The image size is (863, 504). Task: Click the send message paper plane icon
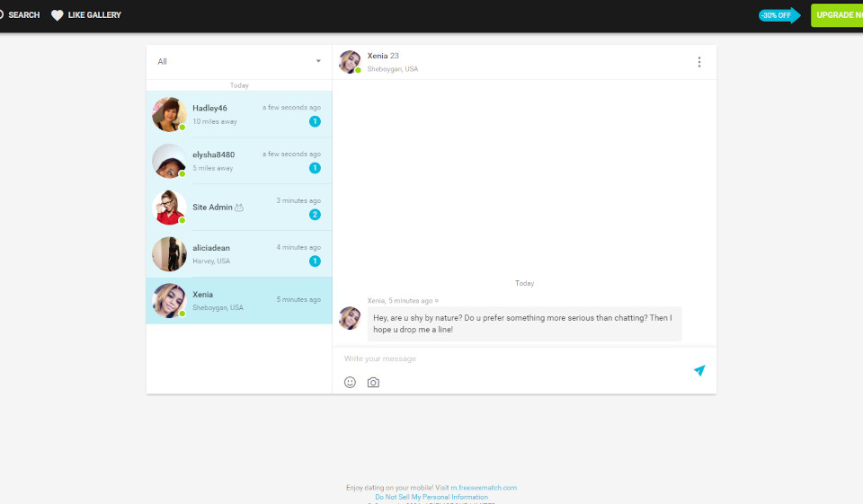699,370
